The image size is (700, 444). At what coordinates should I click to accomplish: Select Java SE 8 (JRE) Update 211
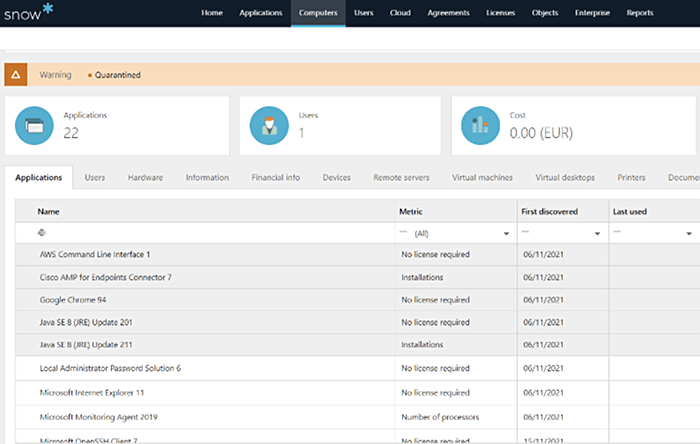[x=357, y=344]
